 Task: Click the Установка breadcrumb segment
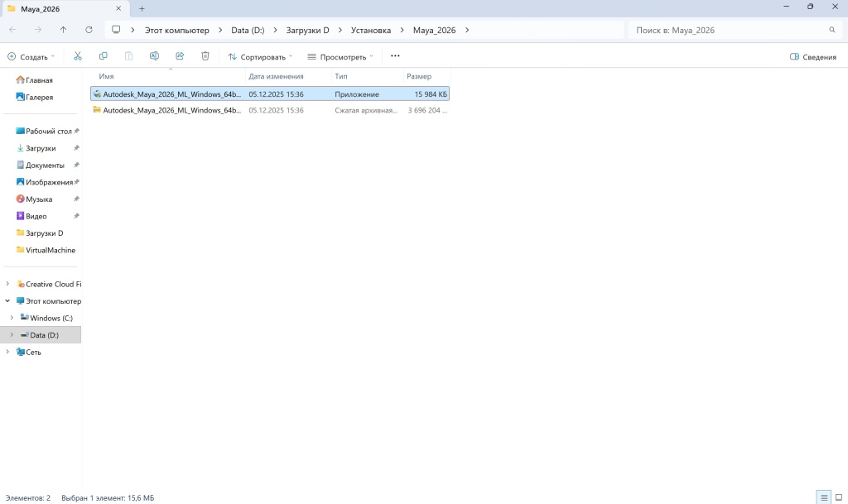(370, 30)
